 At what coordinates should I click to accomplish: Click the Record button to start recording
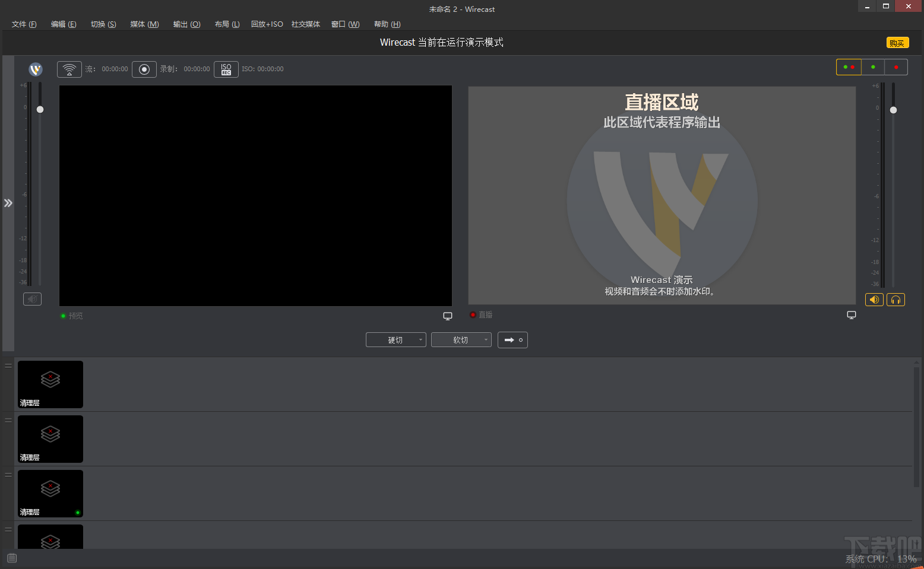coord(144,69)
